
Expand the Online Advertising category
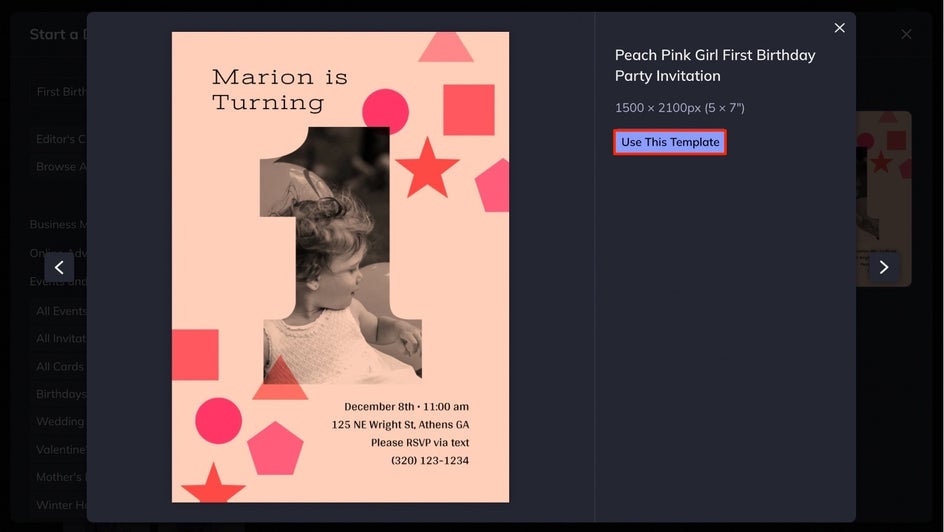click(58, 253)
